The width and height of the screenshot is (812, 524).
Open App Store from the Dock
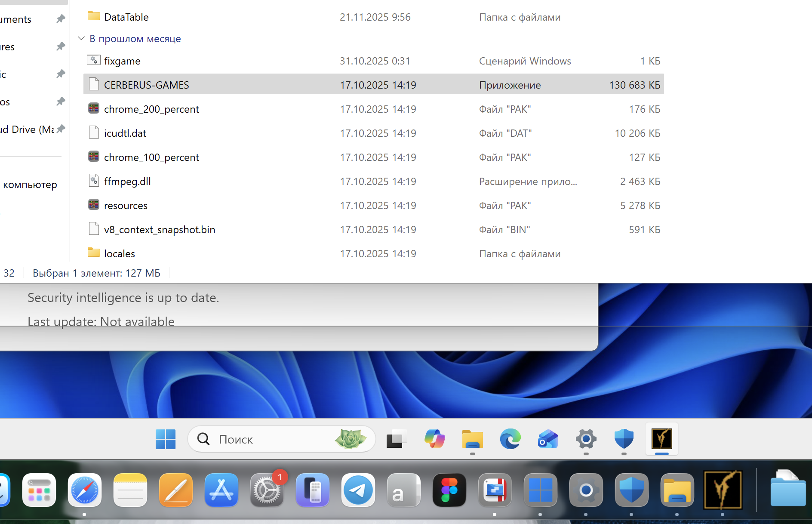pos(221,490)
